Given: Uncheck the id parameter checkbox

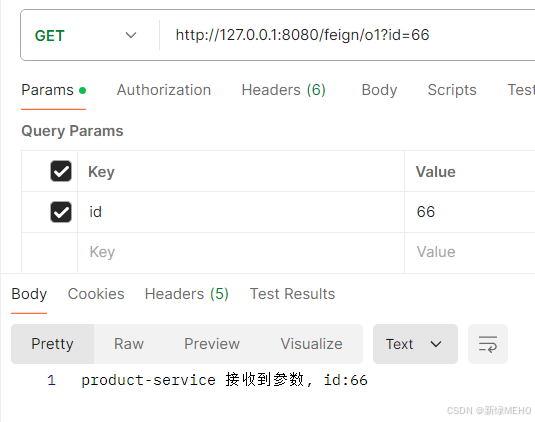Looking at the screenshot, I should (61, 212).
